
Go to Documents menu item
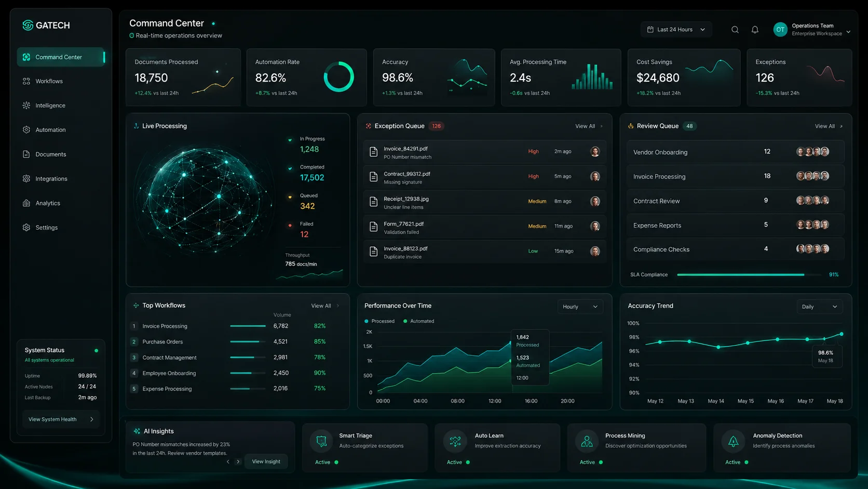(x=50, y=154)
